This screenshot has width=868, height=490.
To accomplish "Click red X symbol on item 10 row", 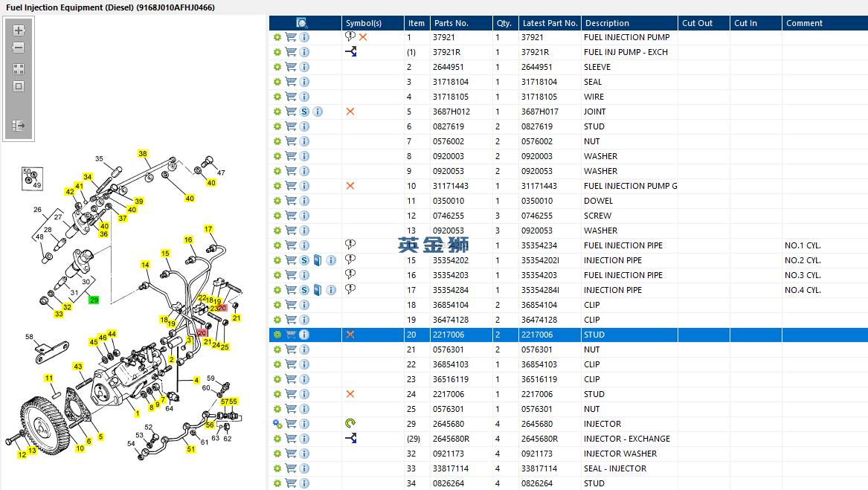I will pos(350,186).
